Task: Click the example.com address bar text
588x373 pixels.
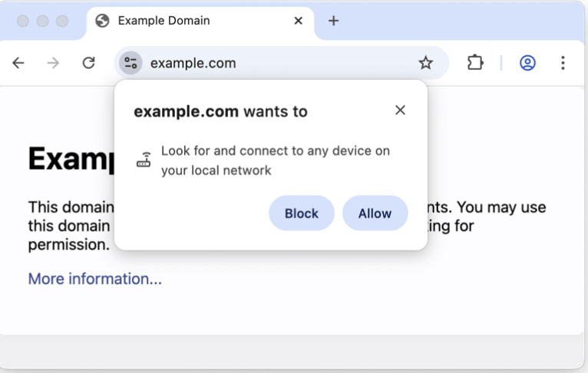Action: (x=193, y=63)
